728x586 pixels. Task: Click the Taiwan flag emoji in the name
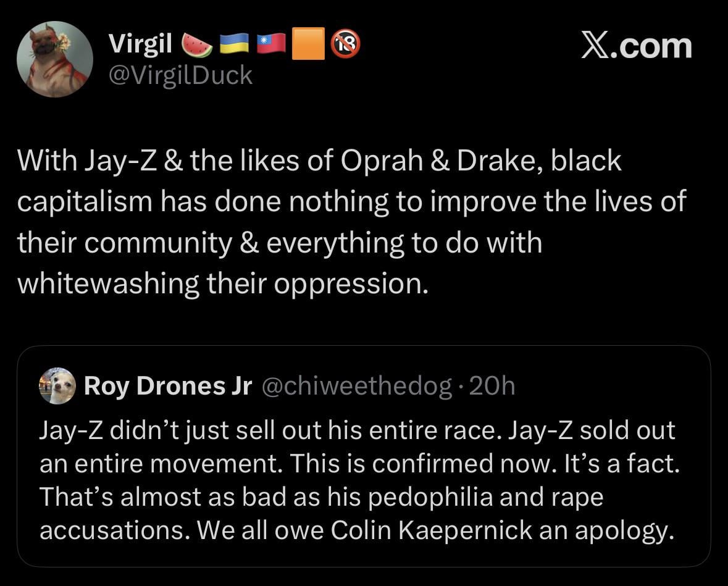pyautogui.click(x=271, y=45)
